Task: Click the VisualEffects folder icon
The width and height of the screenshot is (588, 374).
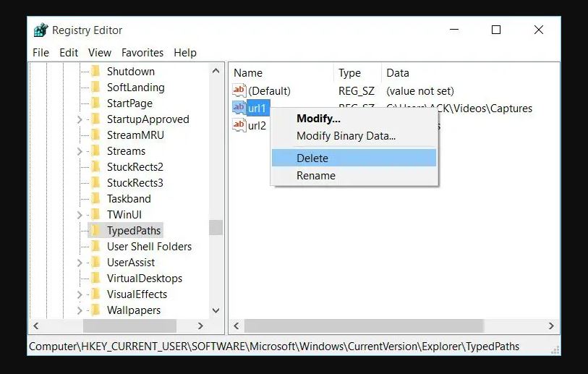Action: pos(95,294)
